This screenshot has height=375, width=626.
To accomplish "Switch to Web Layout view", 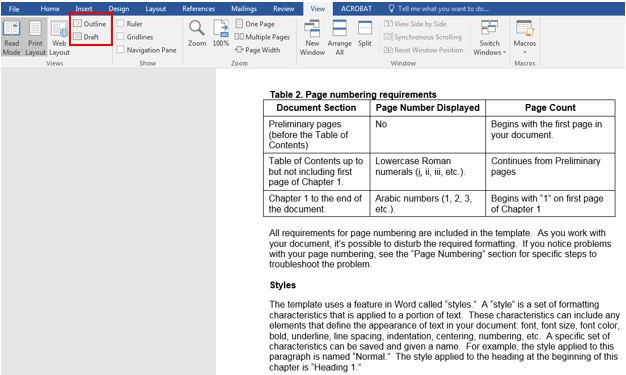I will pos(59,38).
